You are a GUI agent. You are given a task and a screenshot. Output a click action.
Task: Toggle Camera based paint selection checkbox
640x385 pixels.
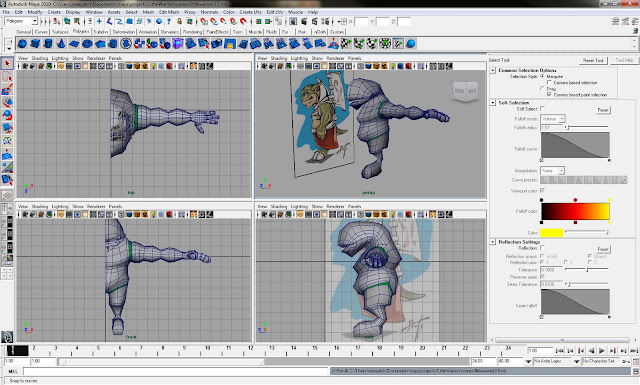point(549,94)
